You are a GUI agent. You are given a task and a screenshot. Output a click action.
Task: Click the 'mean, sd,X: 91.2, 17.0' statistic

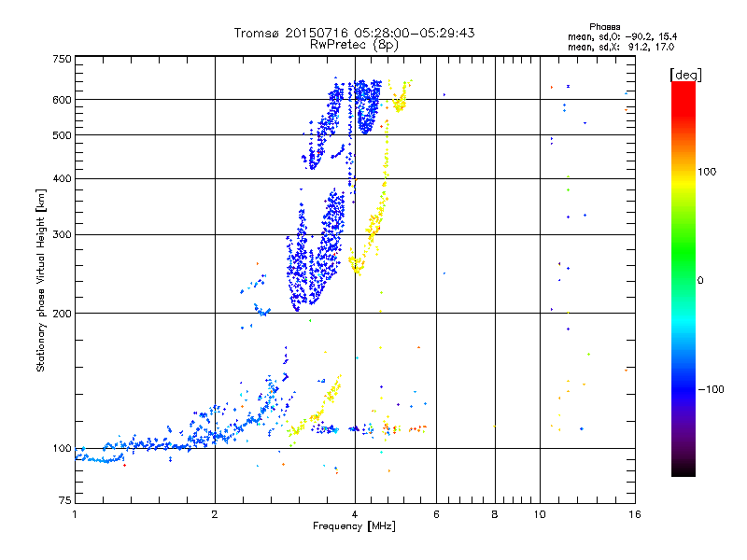tap(621, 47)
